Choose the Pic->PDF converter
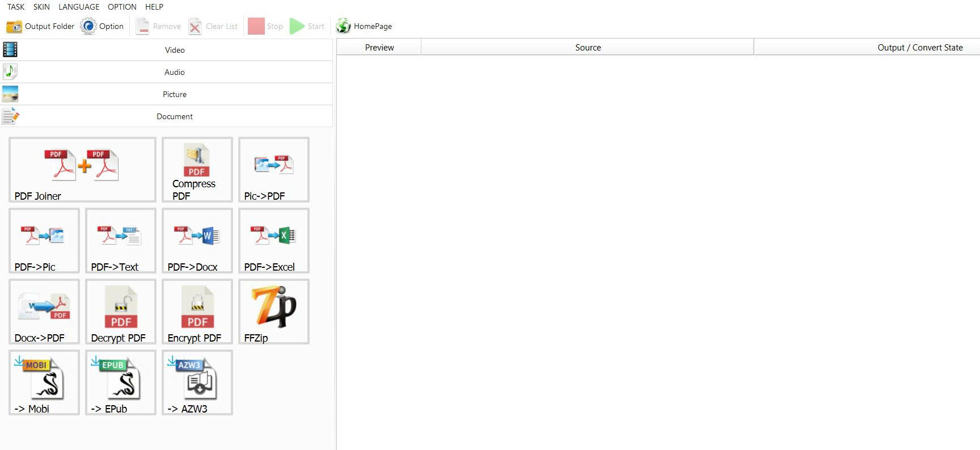This screenshot has height=450, width=980. point(274,170)
